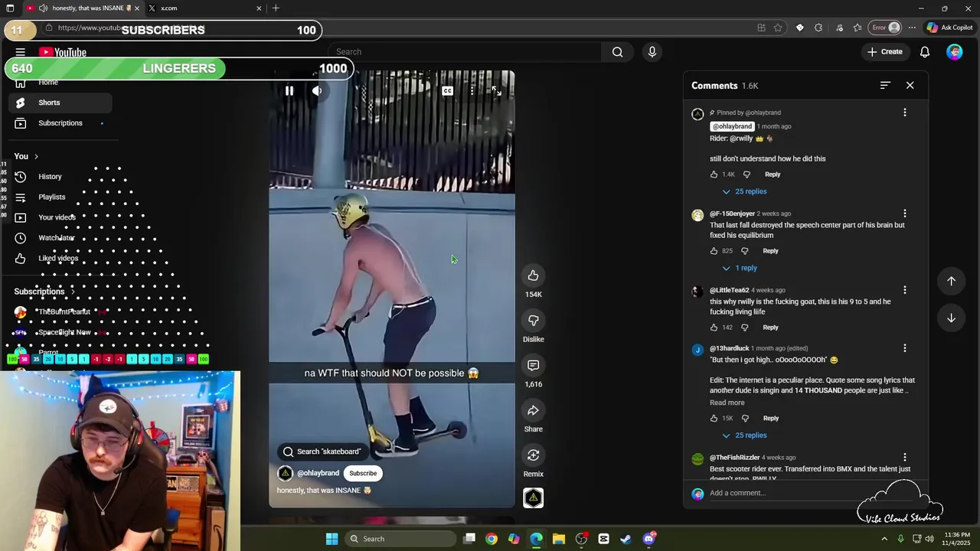
Task: Dislike the pinned @ohlaybrand comment
Action: click(x=746, y=174)
